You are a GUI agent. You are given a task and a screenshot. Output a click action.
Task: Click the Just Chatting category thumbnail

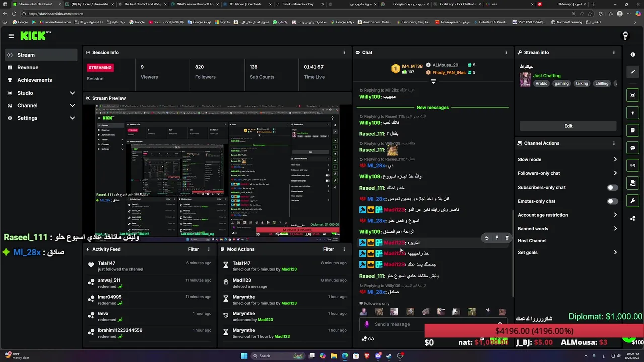pyautogui.click(x=525, y=80)
